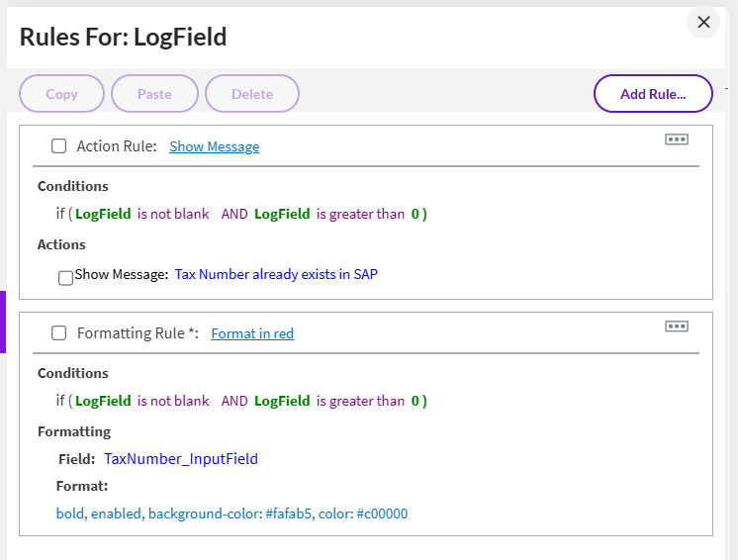
Task: Click 'is greater than' in Formatting Rule condition
Action: pyautogui.click(x=360, y=401)
